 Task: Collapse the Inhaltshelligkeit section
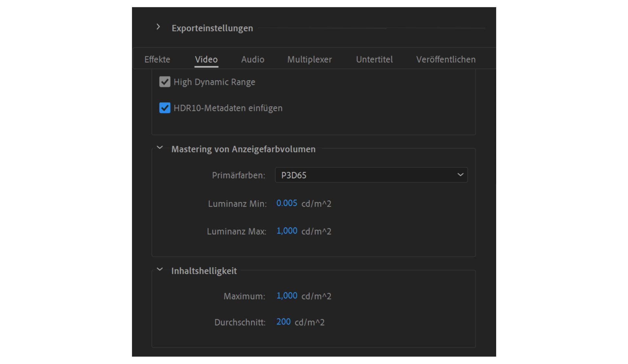160,269
